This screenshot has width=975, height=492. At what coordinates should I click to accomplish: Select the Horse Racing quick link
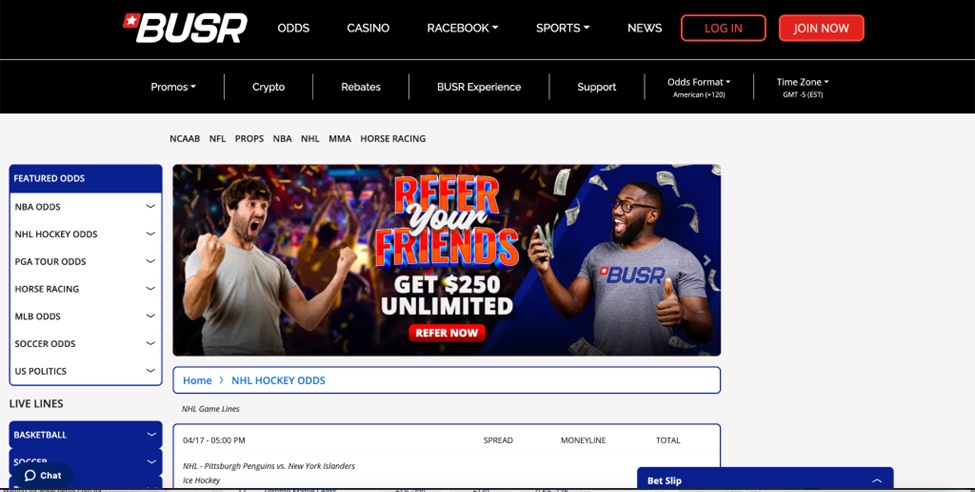tap(393, 139)
